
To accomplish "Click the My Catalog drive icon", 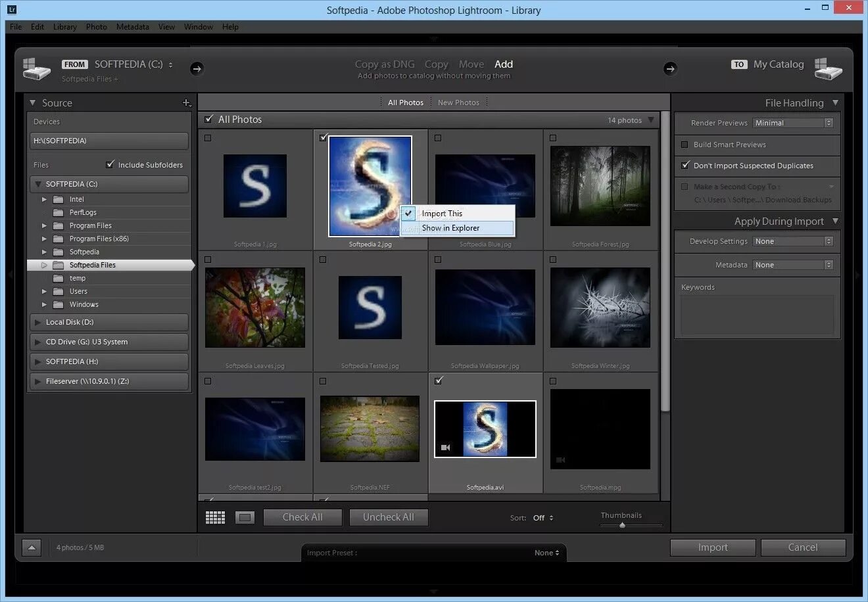I will tap(828, 69).
